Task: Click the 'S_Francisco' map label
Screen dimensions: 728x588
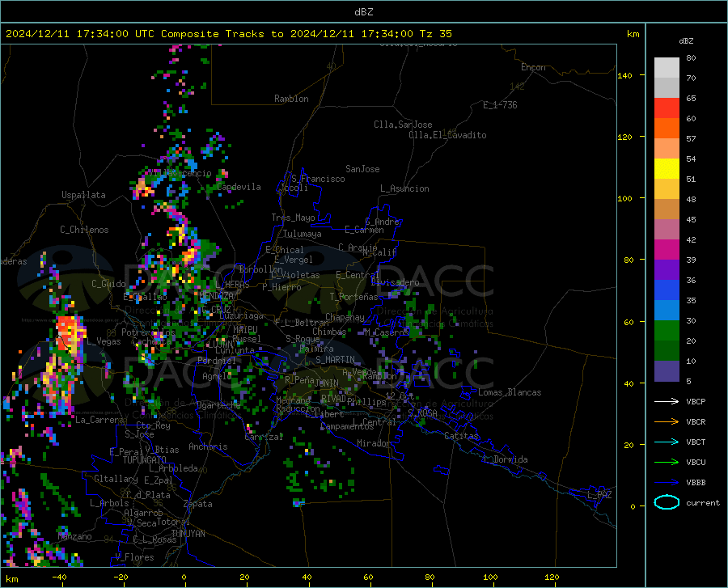Action: (318, 179)
